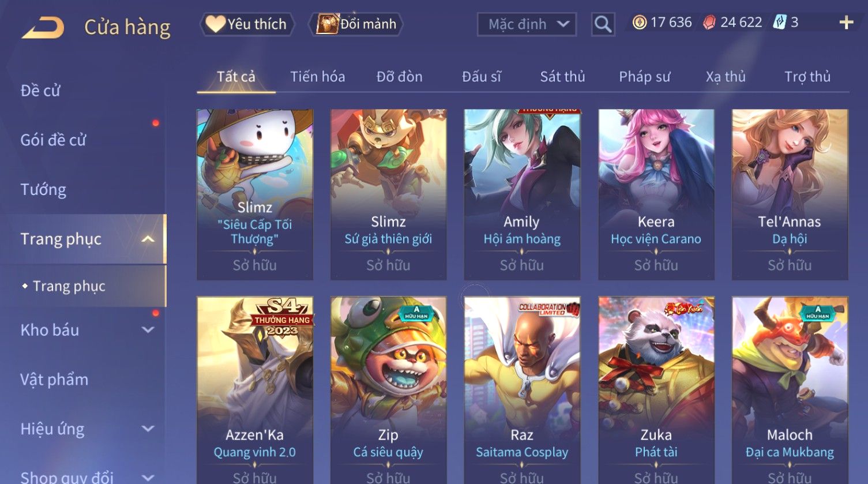Image resolution: width=868 pixels, height=484 pixels.
Task: Tap the blue ticket currency icon
Action: [x=780, y=22]
